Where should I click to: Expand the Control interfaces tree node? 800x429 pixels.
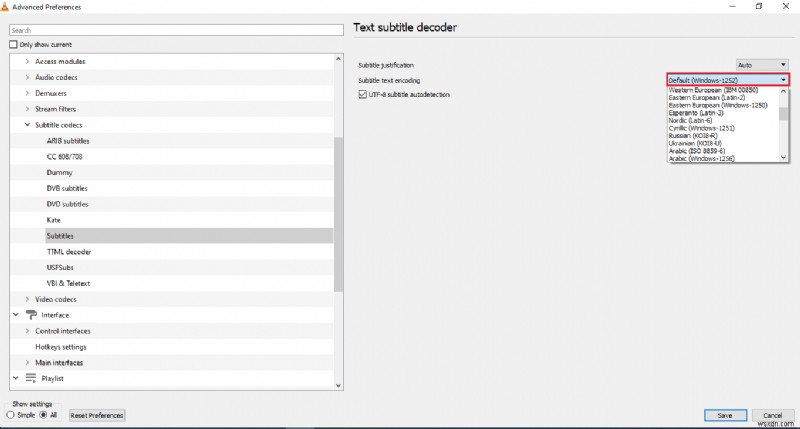click(x=28, y=331)
